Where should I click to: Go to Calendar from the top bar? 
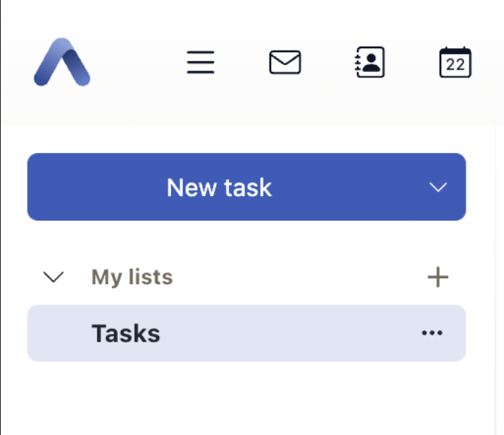tap(455, 62)
